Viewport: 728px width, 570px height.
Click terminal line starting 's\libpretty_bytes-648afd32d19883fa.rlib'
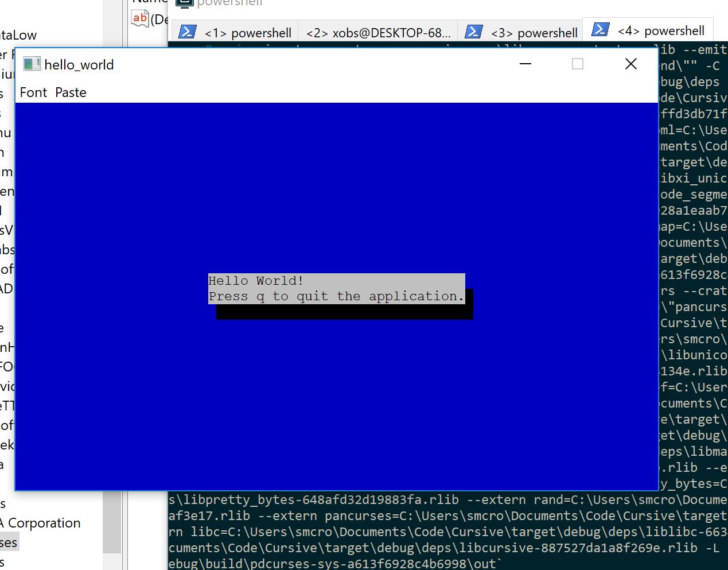click(448, 499)
